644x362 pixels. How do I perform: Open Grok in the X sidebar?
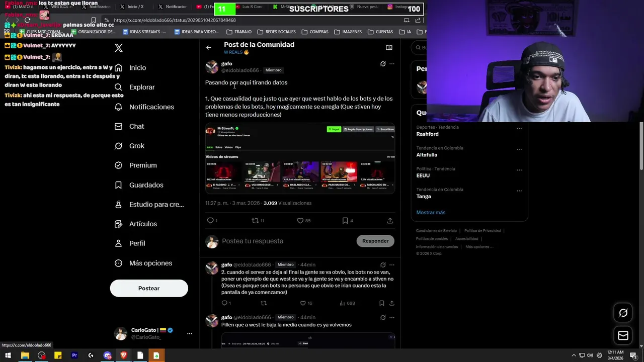click(x=129, y=146)
